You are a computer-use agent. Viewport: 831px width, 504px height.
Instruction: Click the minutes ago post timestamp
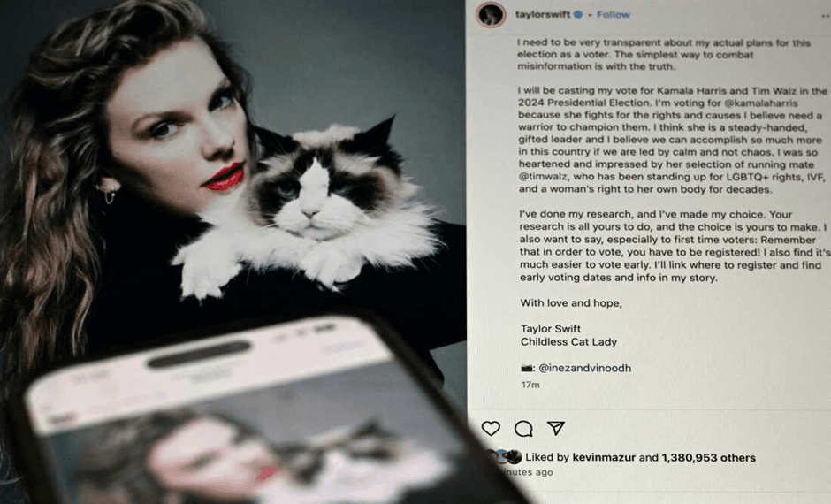point(527,472)
